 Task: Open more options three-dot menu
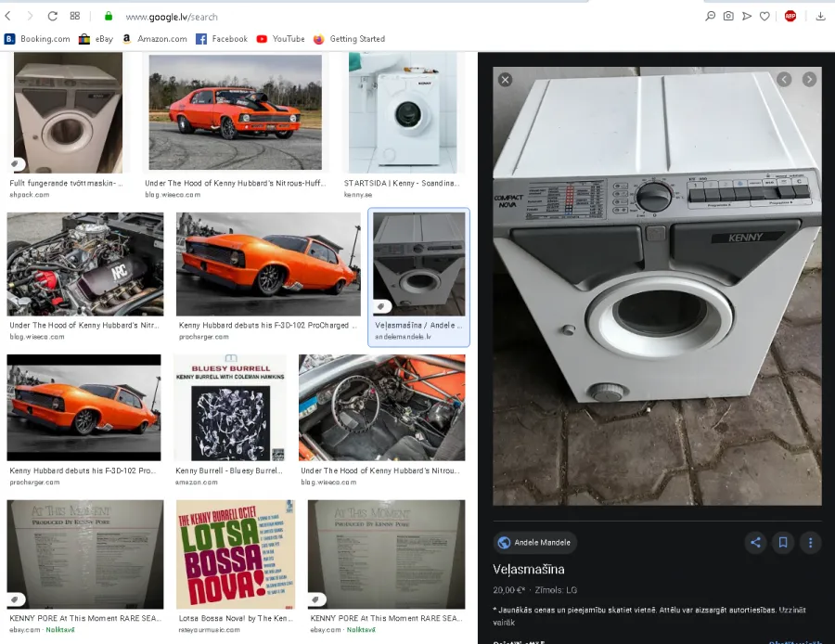point(811,542)
